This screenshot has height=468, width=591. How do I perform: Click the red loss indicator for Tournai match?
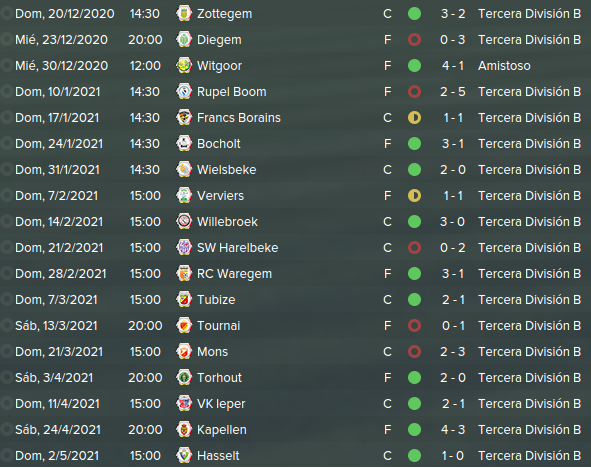414,326
